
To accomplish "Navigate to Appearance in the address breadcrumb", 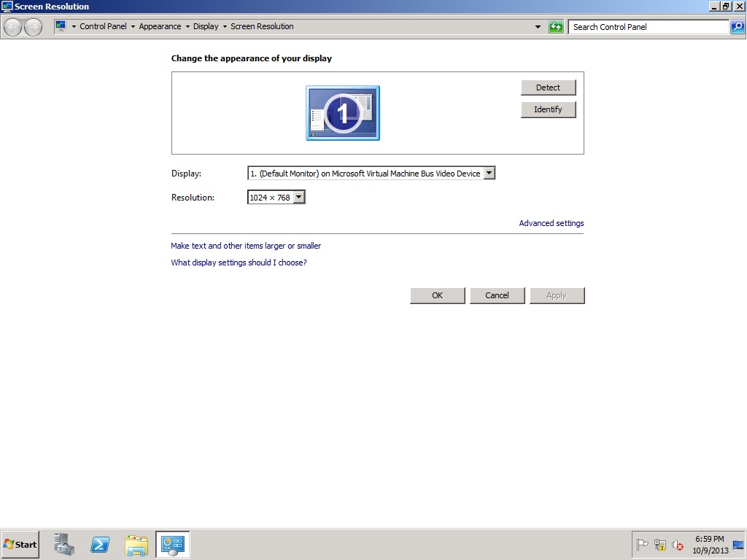I will [160, 26].
